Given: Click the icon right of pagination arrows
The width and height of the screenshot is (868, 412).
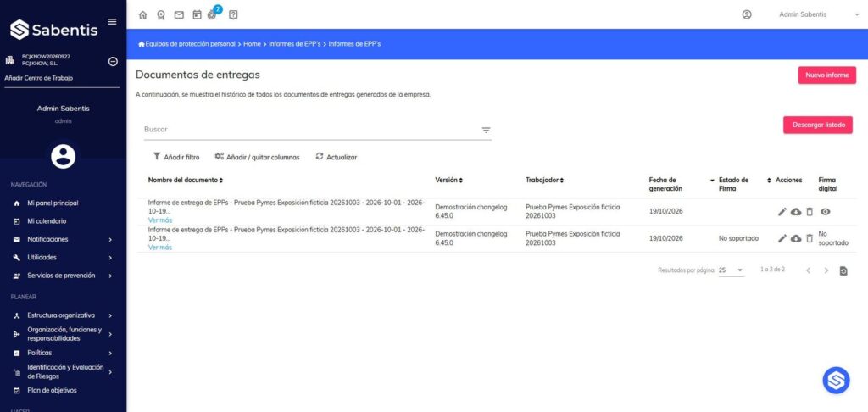Looking at the screenshot, I should [x=843, y=270].
